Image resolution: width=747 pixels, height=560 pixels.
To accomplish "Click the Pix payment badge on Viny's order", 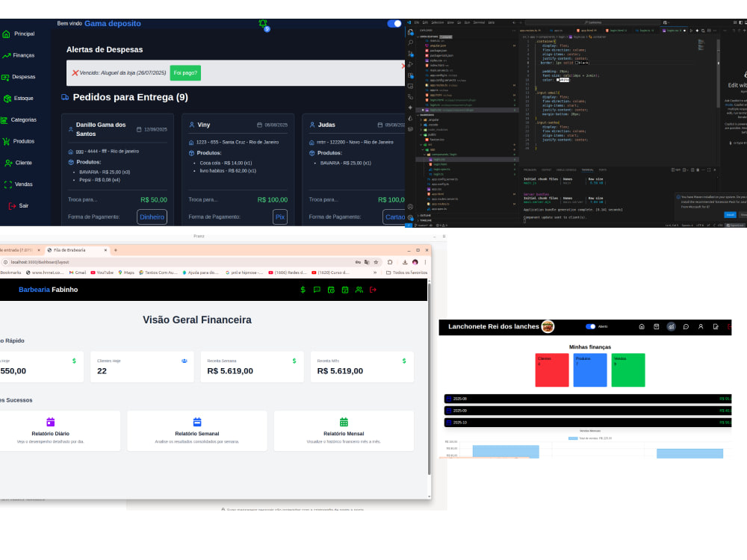I will point(280,217).
